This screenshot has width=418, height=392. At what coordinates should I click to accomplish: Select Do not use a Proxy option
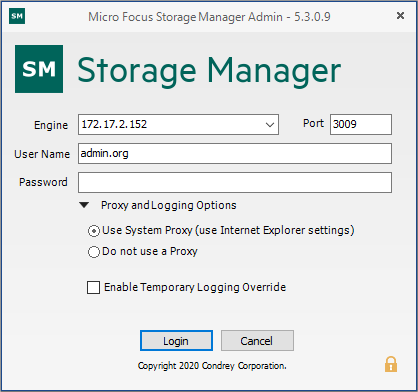pyautogui.click(x=94, y=252)
